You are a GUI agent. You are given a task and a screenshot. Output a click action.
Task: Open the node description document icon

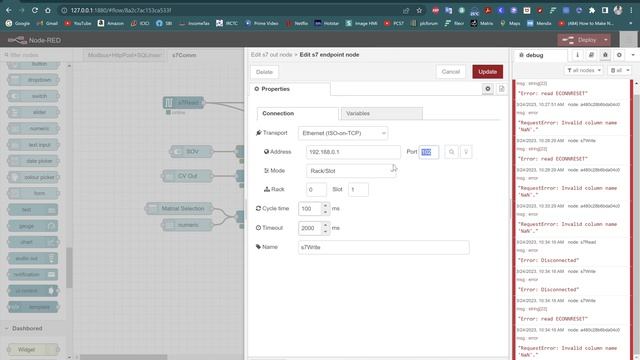[x=501, y=89]
